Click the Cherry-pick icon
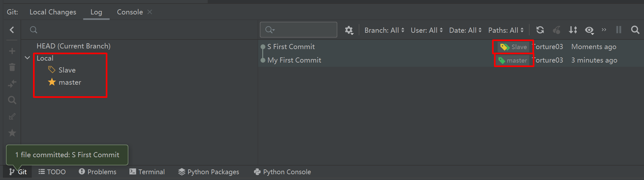 tap(556, 30)
